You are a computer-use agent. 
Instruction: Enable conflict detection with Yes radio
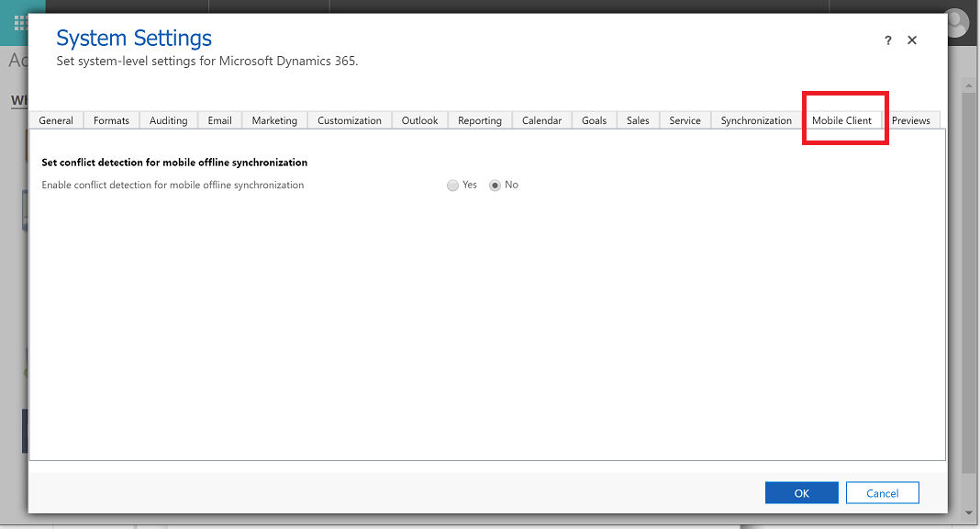[x=452, y=186]
